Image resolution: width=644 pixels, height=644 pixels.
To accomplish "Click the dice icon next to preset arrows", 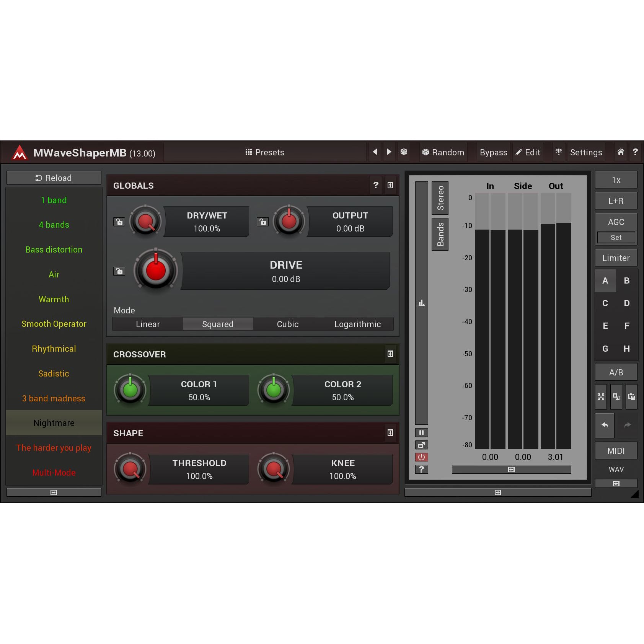I will (x=404, y=152).
